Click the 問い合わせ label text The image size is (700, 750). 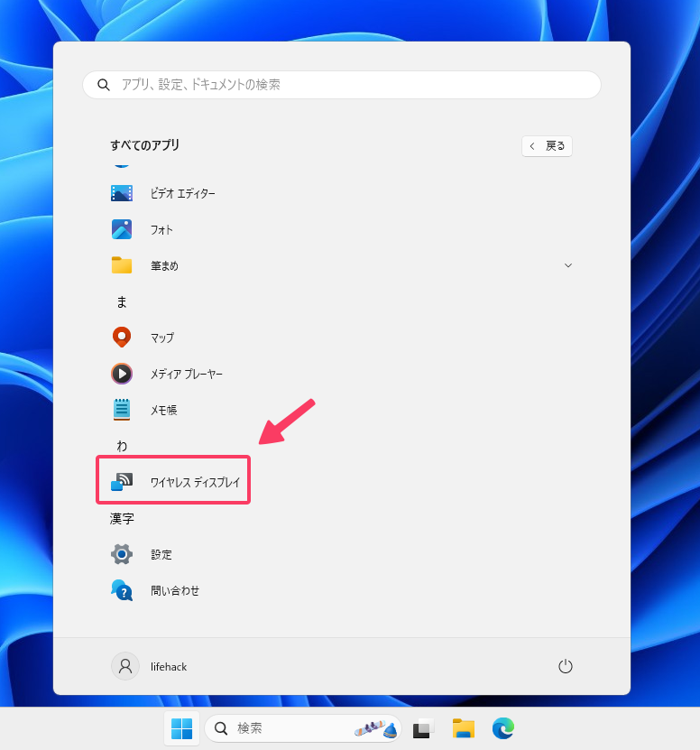[175, 591]
